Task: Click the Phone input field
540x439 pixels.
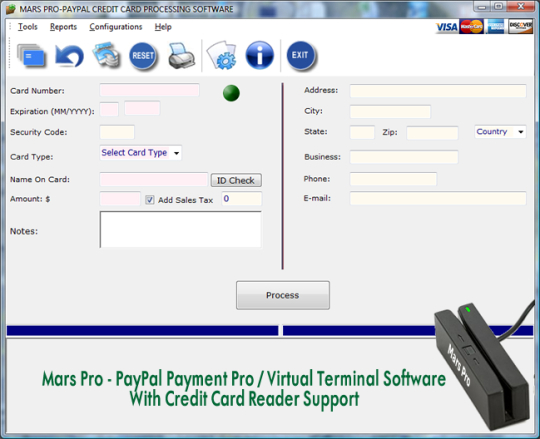Action: [393, 179]
